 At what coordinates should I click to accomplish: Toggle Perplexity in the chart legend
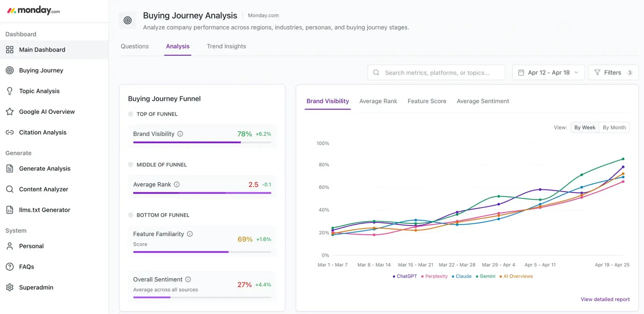tap(434, 276)
